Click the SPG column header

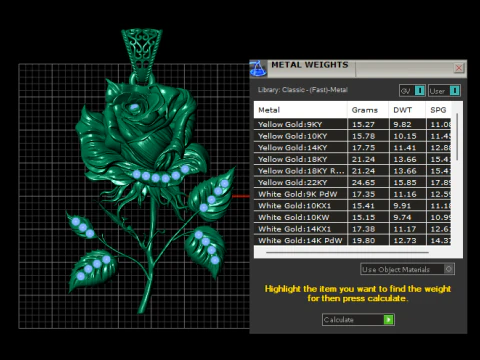click(x=438, y=110)
